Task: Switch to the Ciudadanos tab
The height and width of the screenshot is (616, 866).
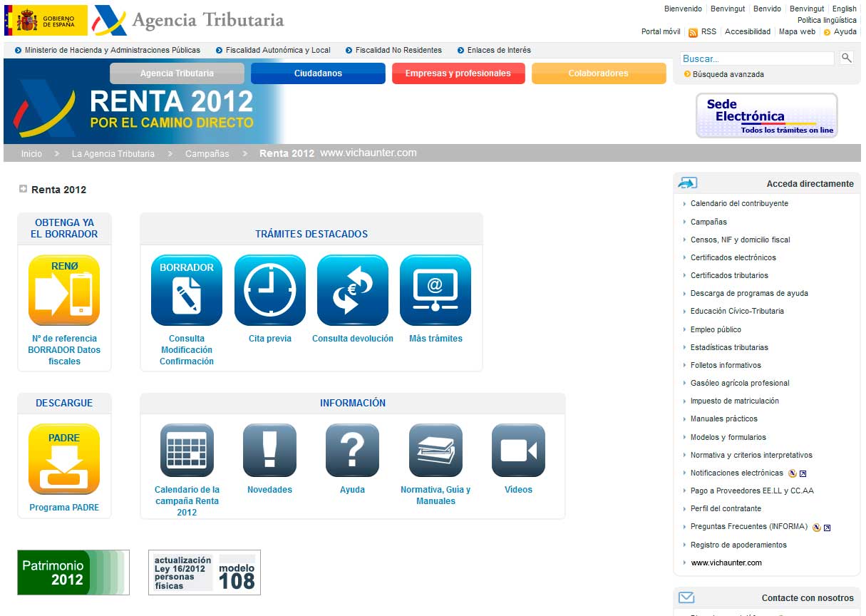Action: [x=318, y=73]
